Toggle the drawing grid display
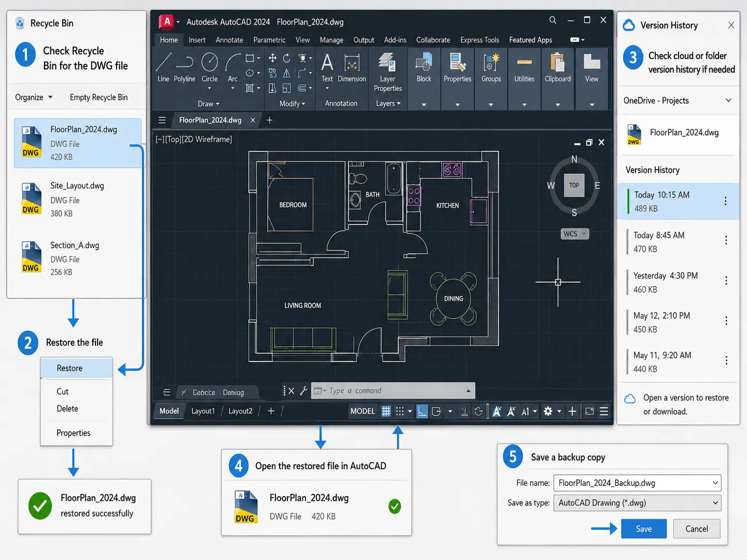Viewport: 747px width, 560px height. (386, 411)
